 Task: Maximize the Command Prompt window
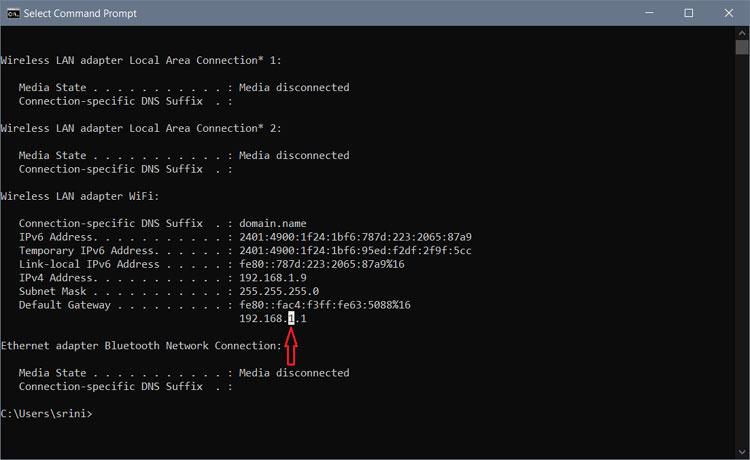pos(689,13)
